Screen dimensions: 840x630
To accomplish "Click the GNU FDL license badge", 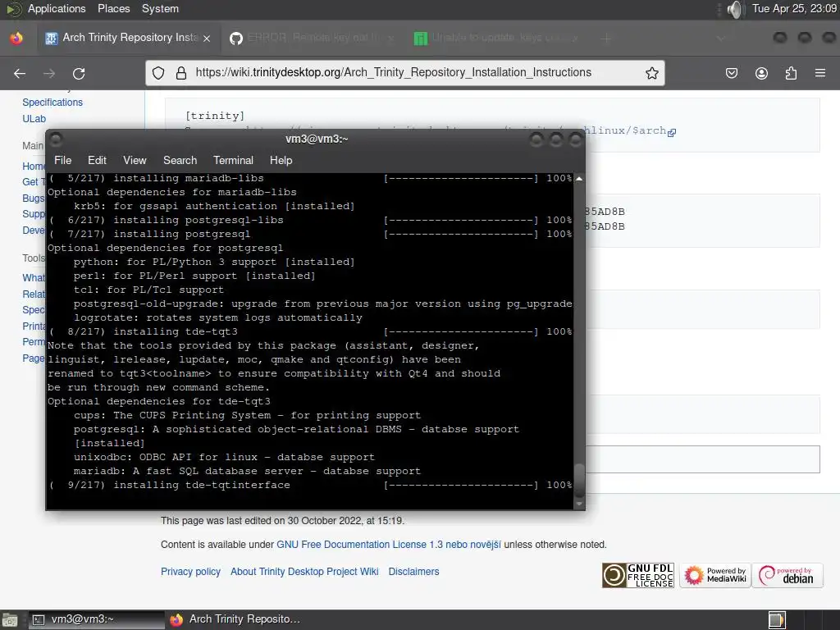I will coord(638,575).
